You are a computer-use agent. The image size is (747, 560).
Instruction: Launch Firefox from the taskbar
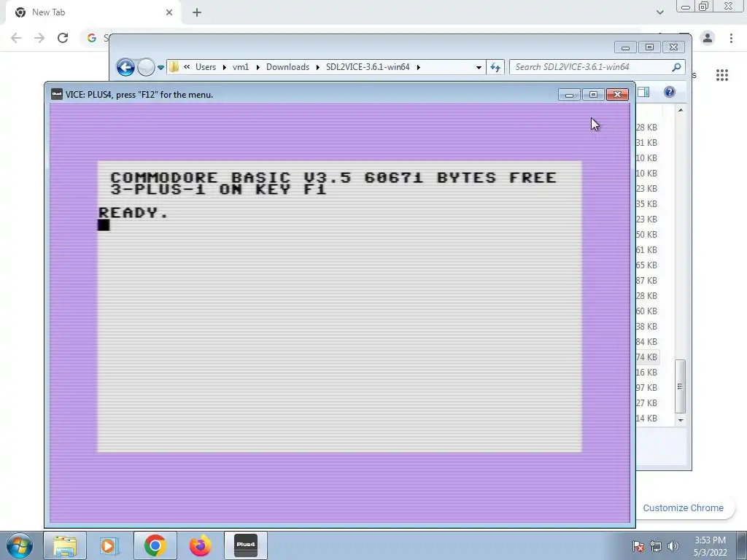click(200, 545)
